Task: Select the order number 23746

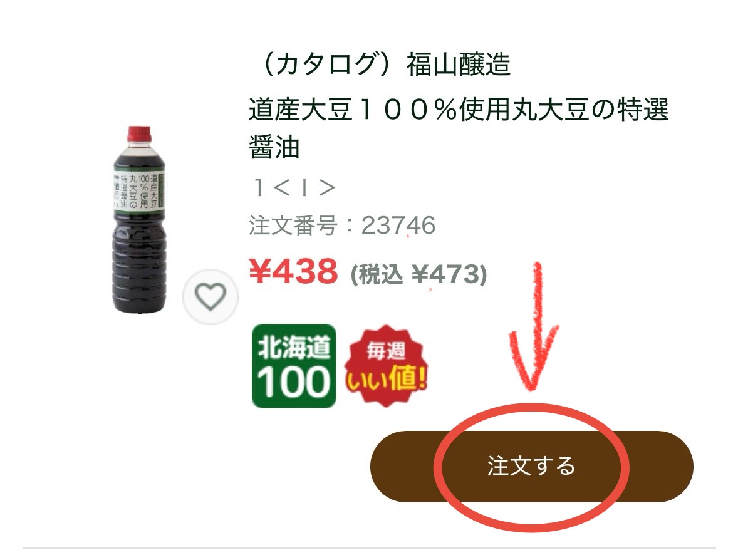Action: coord(398,226)
